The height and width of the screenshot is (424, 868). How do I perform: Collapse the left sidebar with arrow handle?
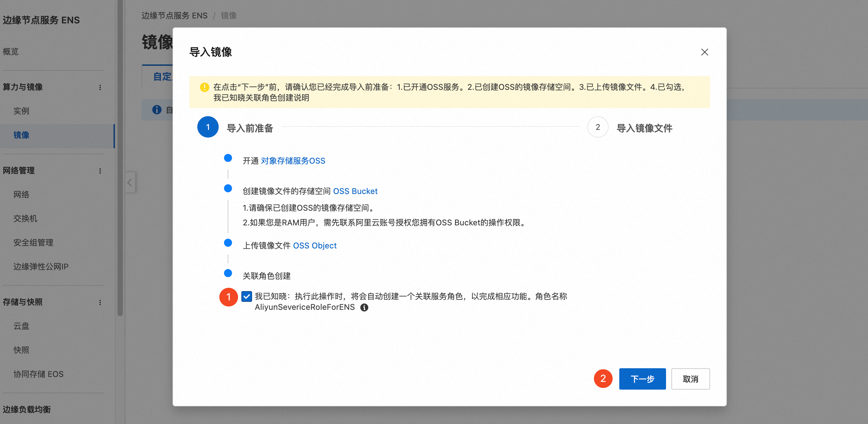point(130,182)
